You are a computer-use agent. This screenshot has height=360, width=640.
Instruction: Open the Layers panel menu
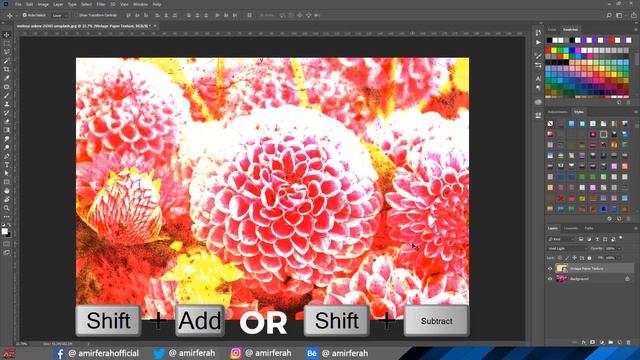click(636, 228)
